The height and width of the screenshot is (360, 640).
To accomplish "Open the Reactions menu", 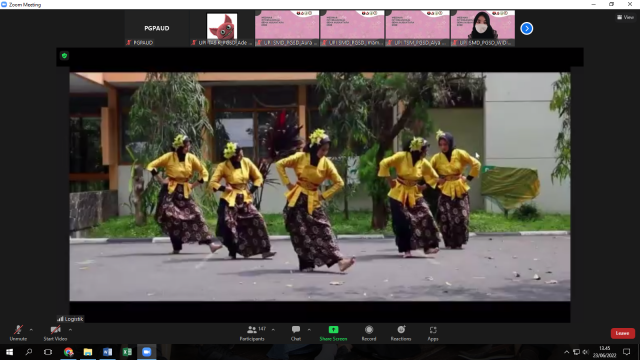I will (401, 333).
